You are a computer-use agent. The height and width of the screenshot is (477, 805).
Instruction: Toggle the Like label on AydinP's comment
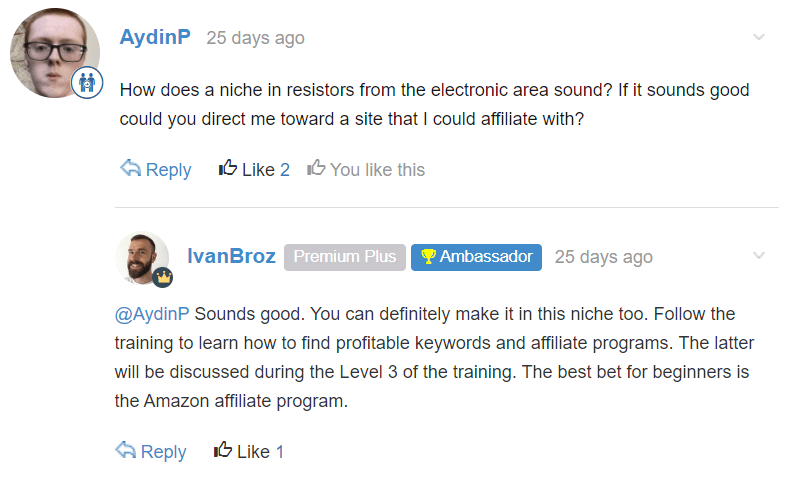(x=258, y=169)
